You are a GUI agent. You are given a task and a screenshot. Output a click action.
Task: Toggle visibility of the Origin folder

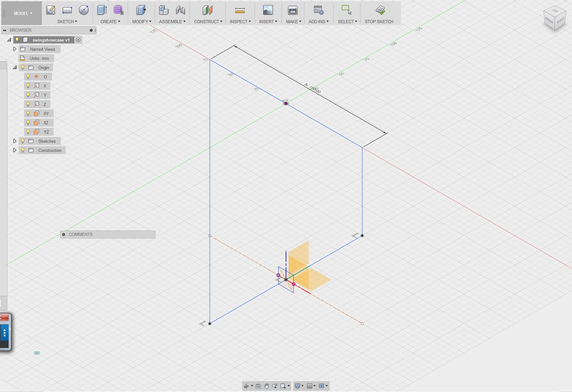point(23,67)
